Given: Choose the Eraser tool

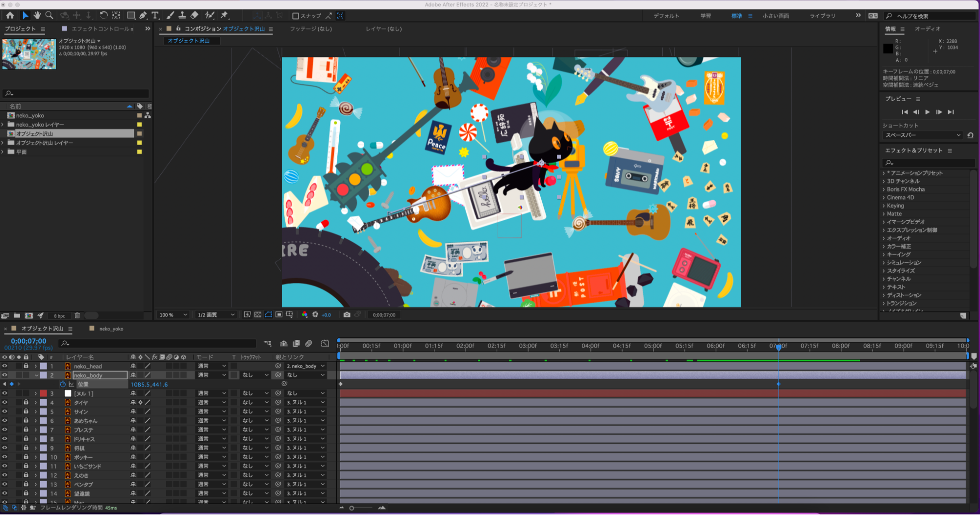Looking at the screenshot, I should [x=194, y=16].
